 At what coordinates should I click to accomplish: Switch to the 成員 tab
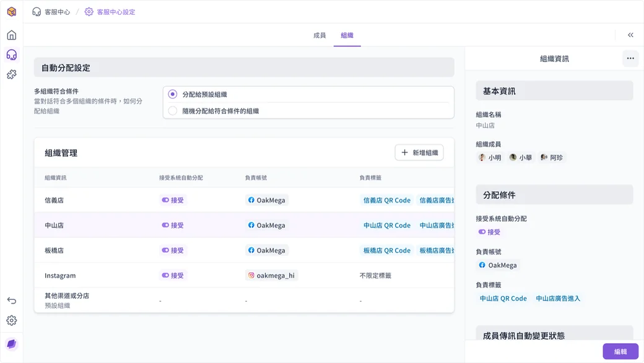320,35
